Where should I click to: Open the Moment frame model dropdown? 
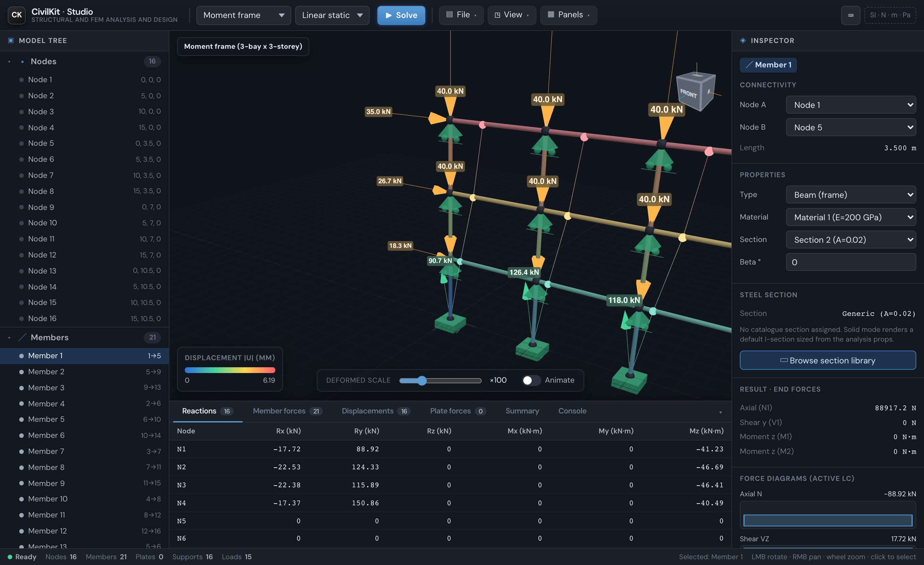click(x=244, y=15)
